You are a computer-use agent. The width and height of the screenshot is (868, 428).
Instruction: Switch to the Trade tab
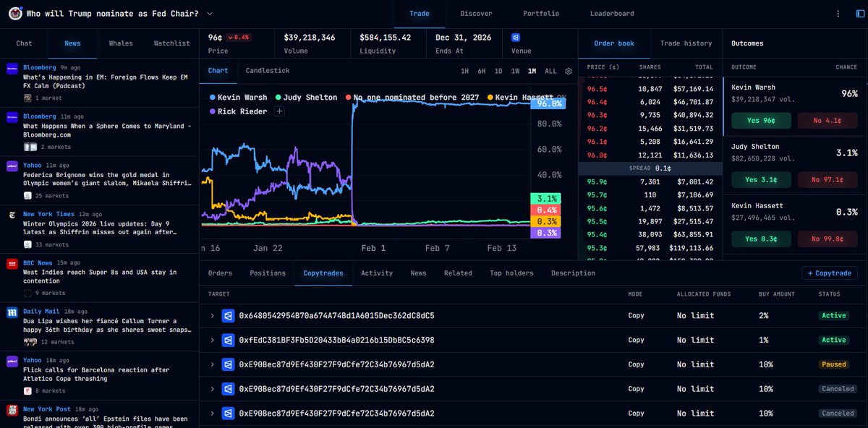pos(419,14)
